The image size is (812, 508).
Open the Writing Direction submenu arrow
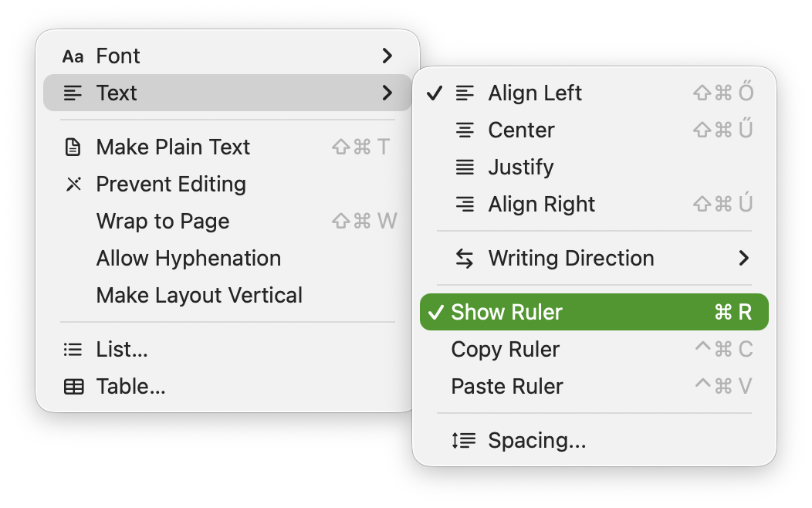click(x=743, y=259)
